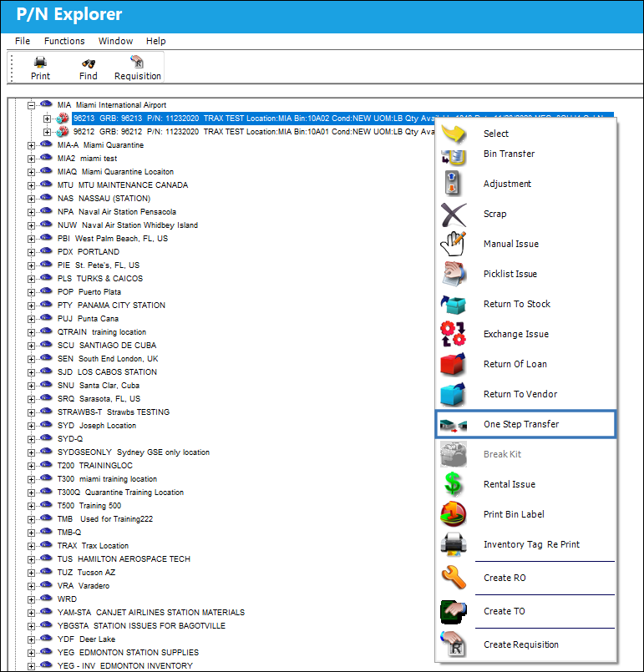Expand the PTY PANAMA CITY STATION node
The height and width of the screenshot is (672, 644).
coord(31,306)
